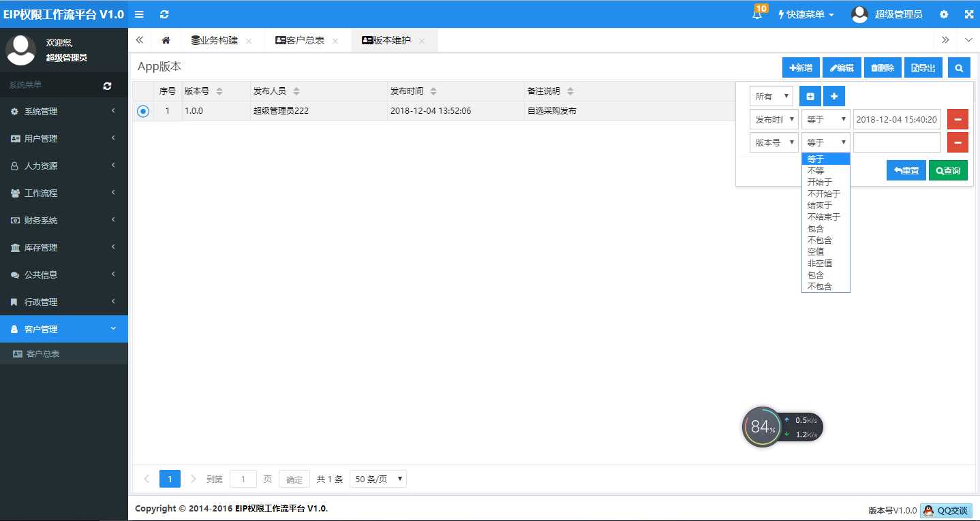Click the refresh icon in the top toolbar
The width and height of the screenshot is (980, 521).
(164, 14)
